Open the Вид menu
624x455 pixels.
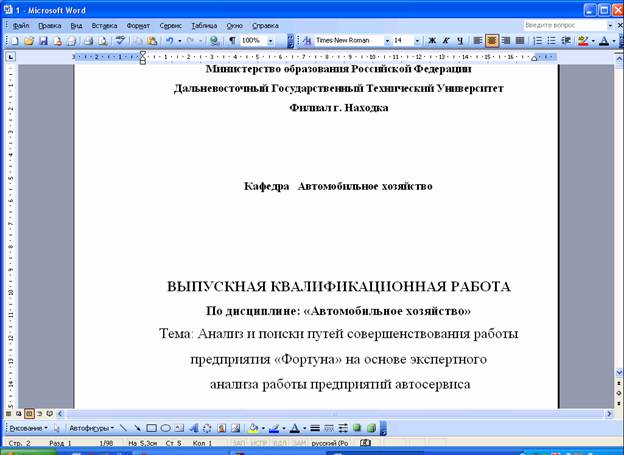tap(76, 25)
